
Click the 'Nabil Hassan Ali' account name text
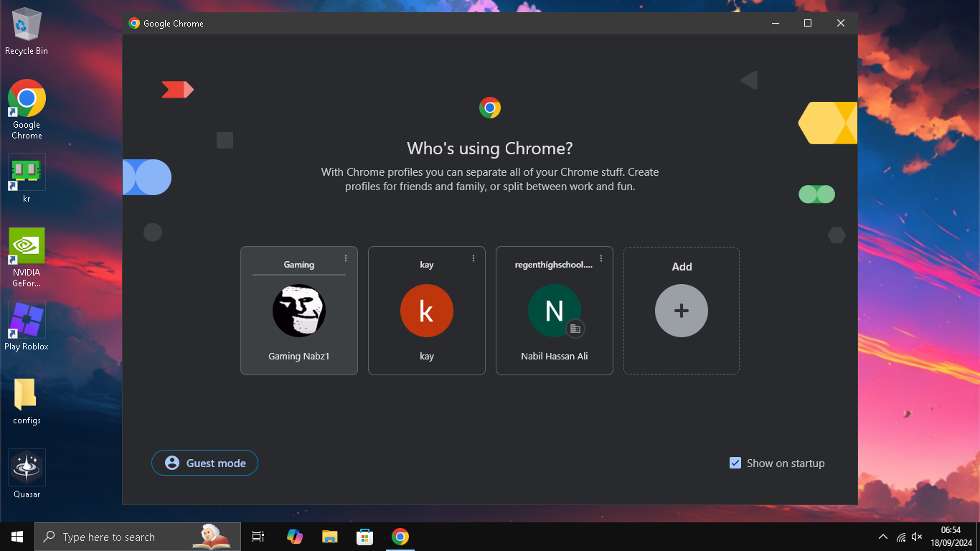click(555, 356)
